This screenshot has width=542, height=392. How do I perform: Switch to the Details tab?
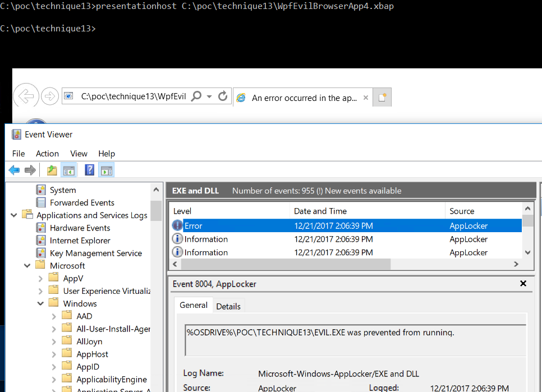[228, 306]
